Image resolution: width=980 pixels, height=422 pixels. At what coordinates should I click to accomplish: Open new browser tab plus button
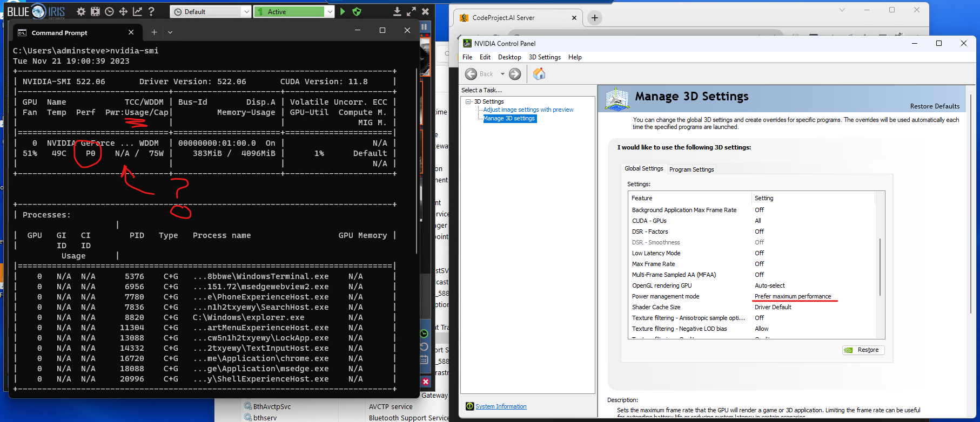(595, 18)
